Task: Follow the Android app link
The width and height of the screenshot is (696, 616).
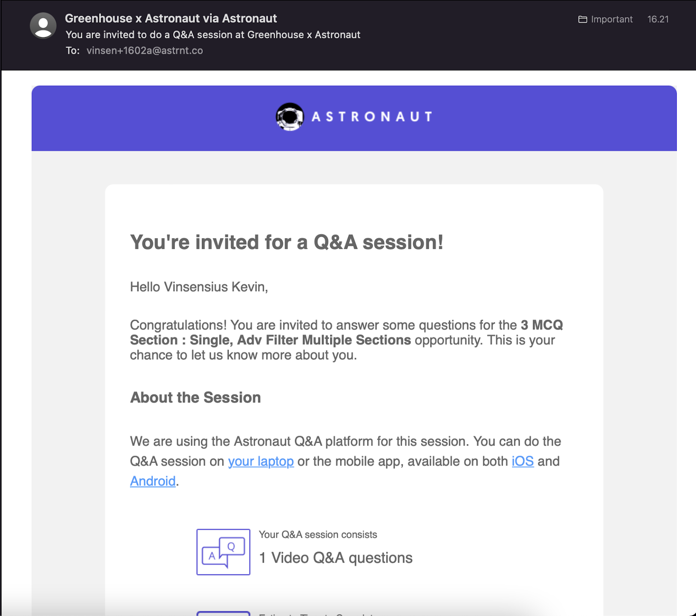Action: (x=153, y=481)
